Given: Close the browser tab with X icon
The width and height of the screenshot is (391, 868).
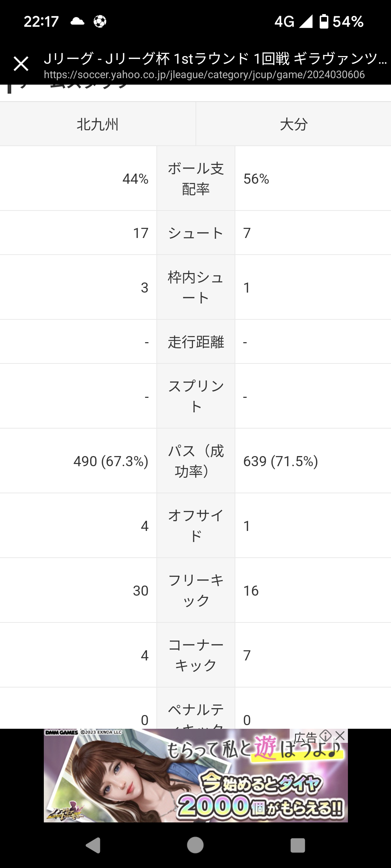Looking at the screenshot, I should pyautogui.click(x=21, y=64).
